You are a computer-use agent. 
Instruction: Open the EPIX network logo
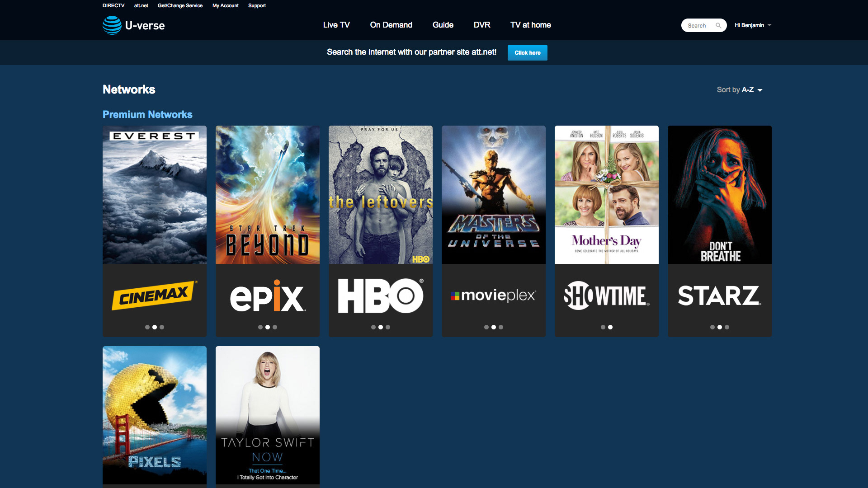267,296
